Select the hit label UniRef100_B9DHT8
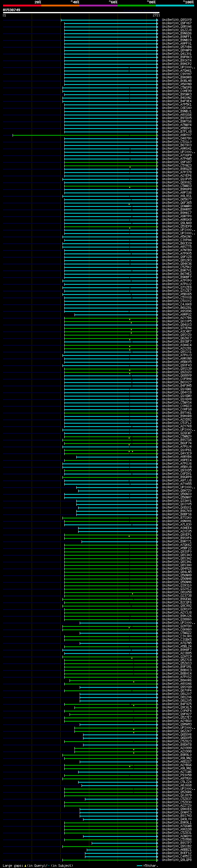Screen dimensions: 197x868 tap(177, 744)
